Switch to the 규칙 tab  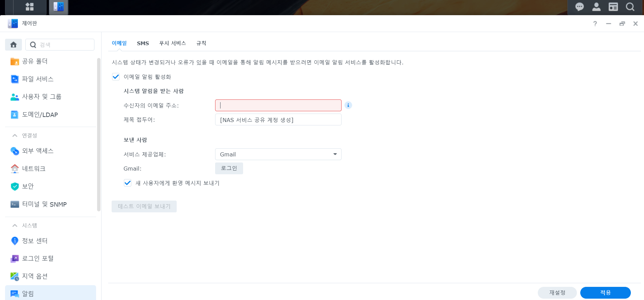[201, 43]
